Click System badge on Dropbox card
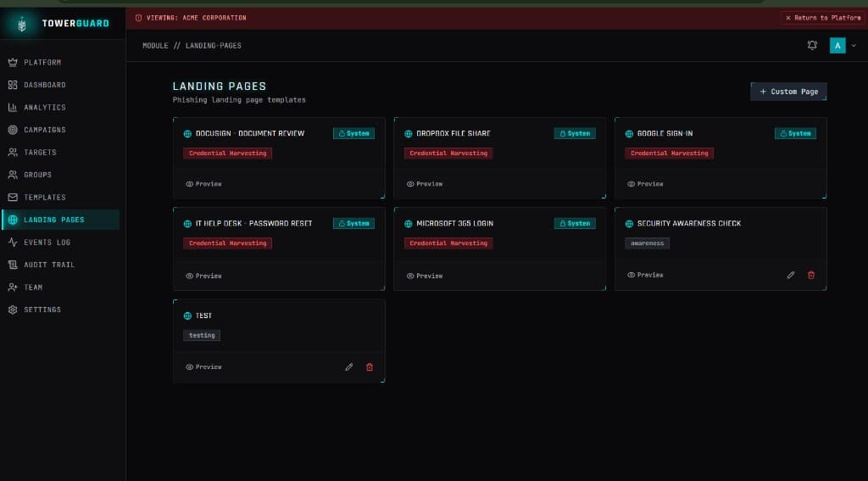The image size is (868, 481). (575, 133)
